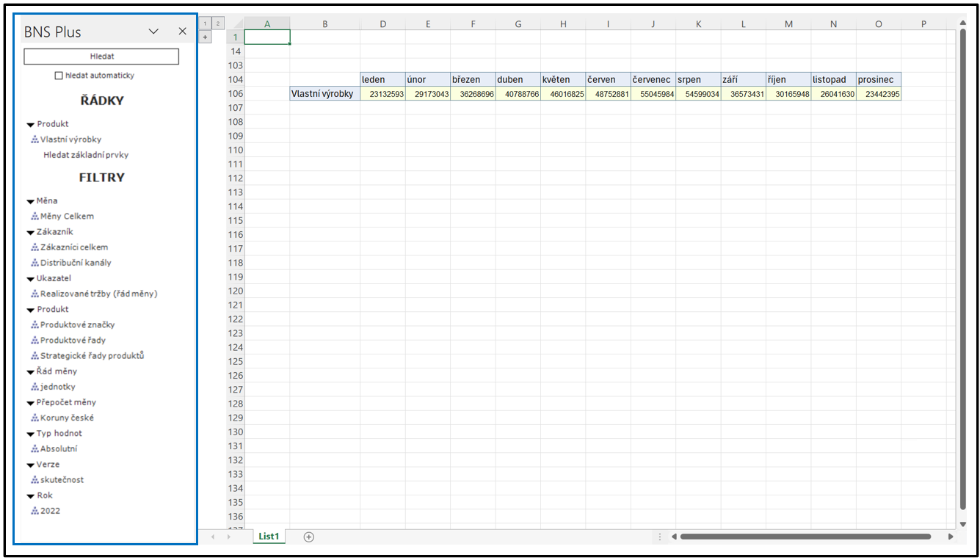Select cell with value 55045984
980x560 pixels.
pyautogui.click(x=653, y=93)
